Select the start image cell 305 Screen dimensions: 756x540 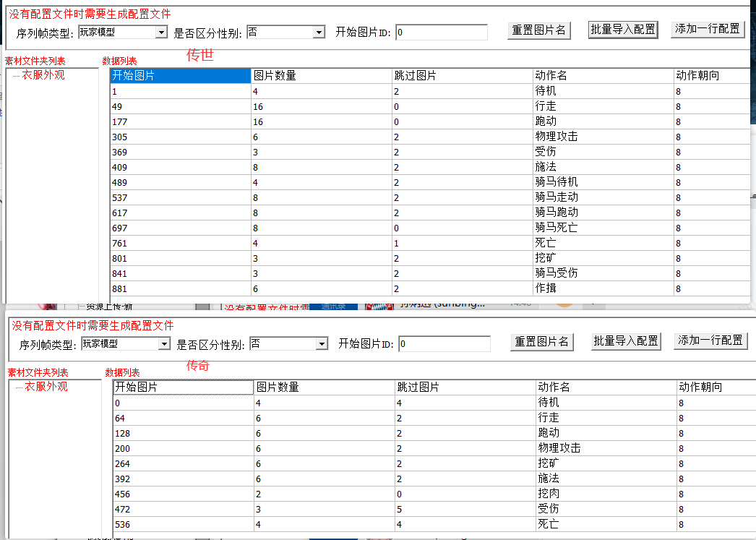point(181,137)
